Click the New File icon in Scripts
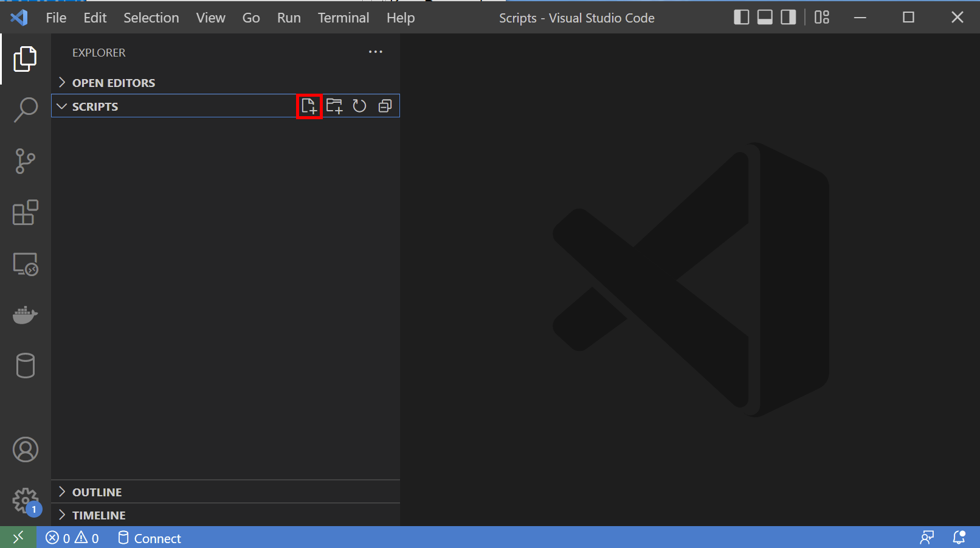This screenshot has width=980, height=548. pyautogui.click(x=309, y=106)
